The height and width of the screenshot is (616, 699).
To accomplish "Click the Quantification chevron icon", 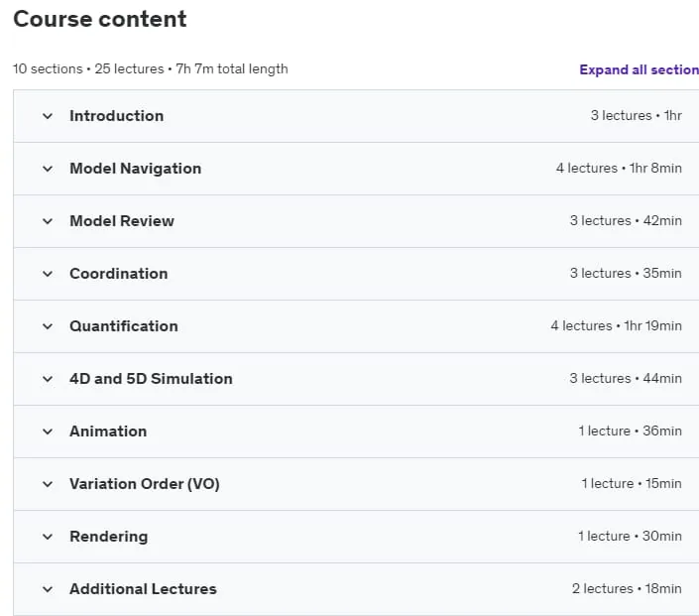I will tap(48, 326).
